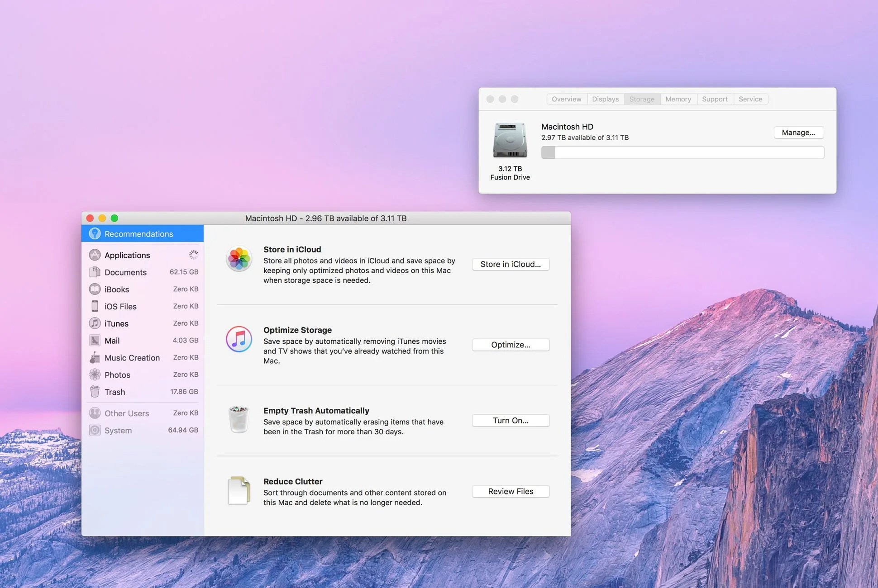The height and width of the screenshot is (588, 878).
Task: Click the Optimize... button
Action: coord(511,345)
